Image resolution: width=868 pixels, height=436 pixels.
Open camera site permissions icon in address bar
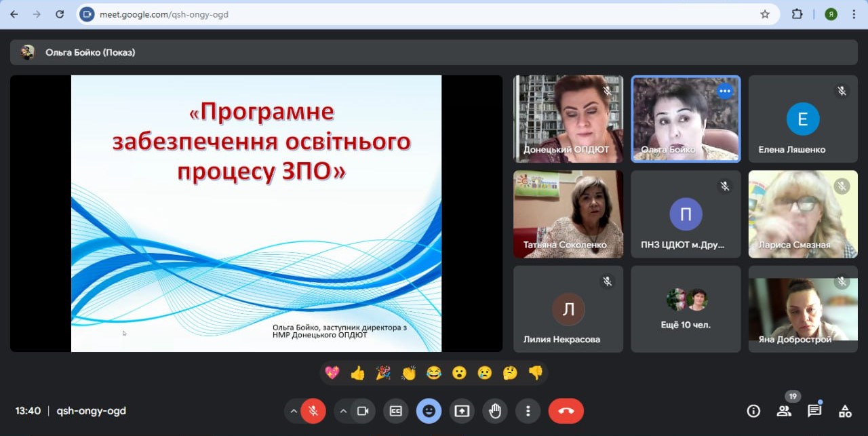(86, 14)
